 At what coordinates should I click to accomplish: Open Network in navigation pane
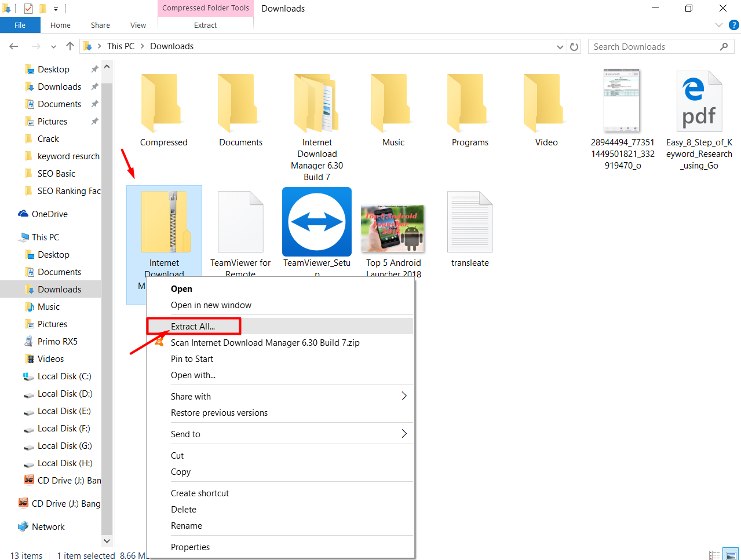tap(48, 527)
